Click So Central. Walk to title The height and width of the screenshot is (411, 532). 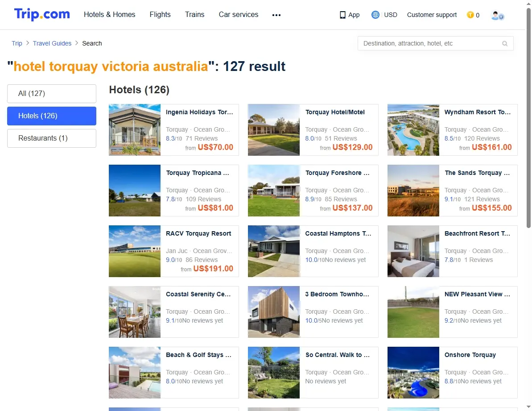tap(338, 355)
